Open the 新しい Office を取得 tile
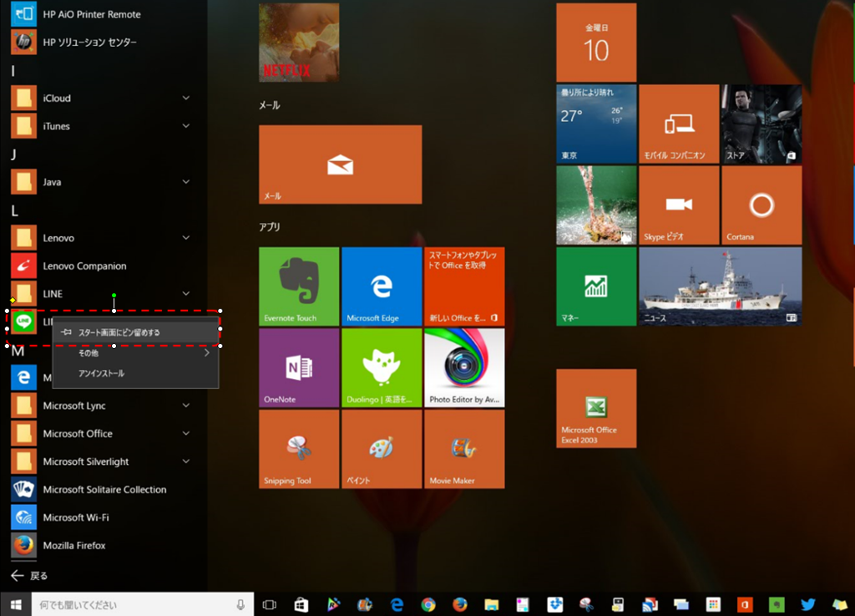 click(x=464, y=286)
